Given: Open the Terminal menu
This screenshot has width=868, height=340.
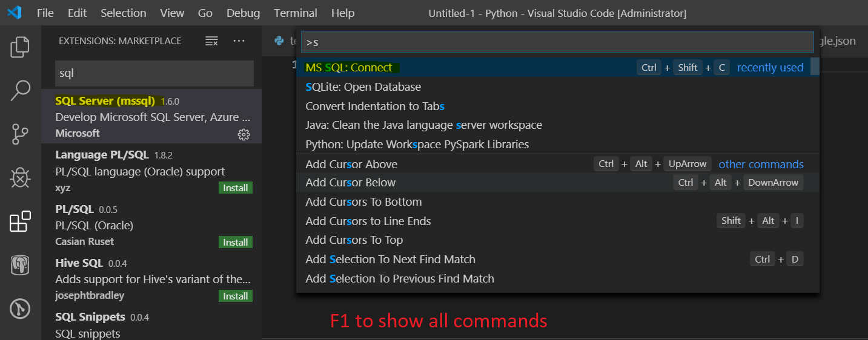Looking at the screenshot, I should point(296,13).
